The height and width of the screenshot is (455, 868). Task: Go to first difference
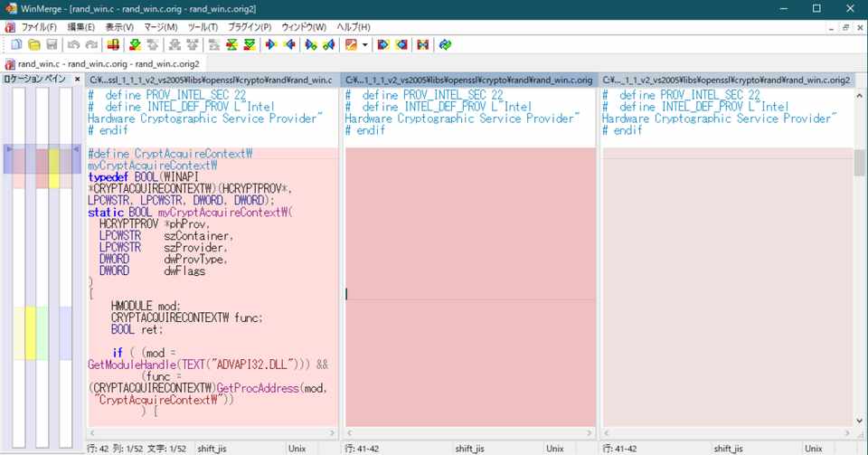pos(214,45)
